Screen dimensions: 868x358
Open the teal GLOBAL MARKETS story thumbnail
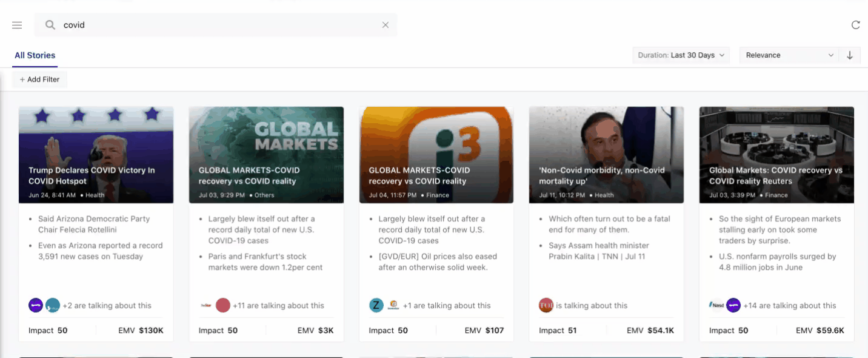coord(266,155)
